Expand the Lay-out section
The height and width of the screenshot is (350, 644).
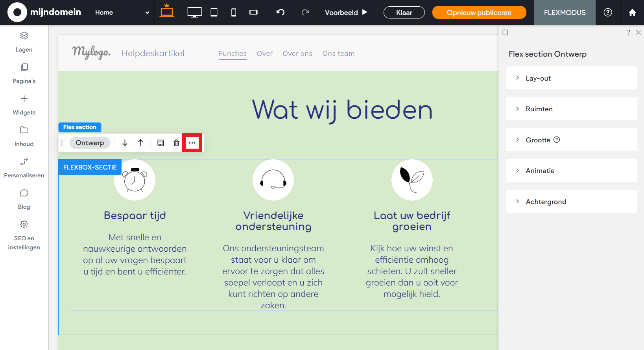pyautogui.click(x=571, y=78)
